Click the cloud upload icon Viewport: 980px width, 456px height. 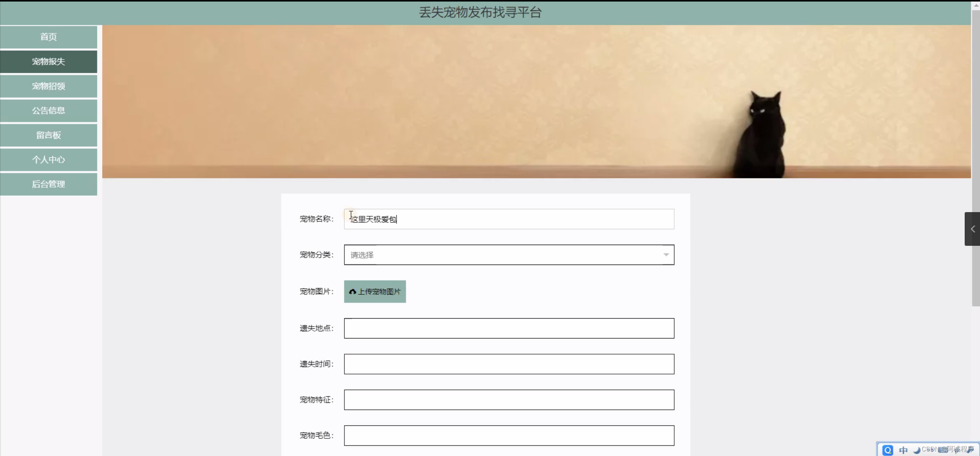[352, 292]
